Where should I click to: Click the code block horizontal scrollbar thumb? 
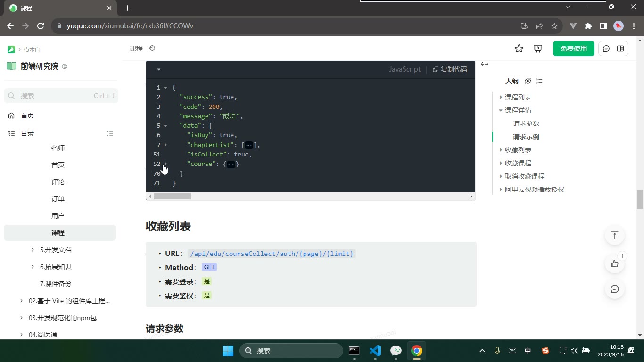pos(173,196)
